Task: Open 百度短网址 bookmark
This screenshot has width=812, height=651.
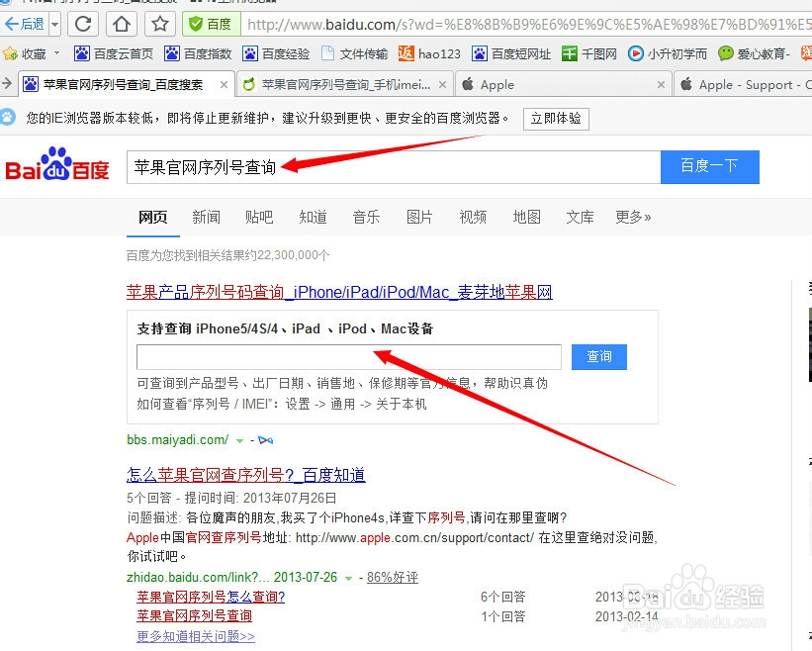Action: pos(511,53)
